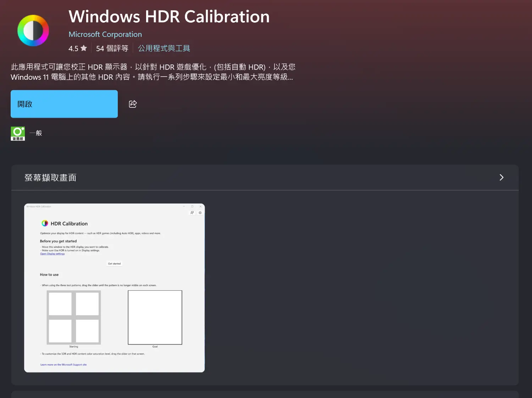Click the app description text starting 此應用程式

click(153, 72)
